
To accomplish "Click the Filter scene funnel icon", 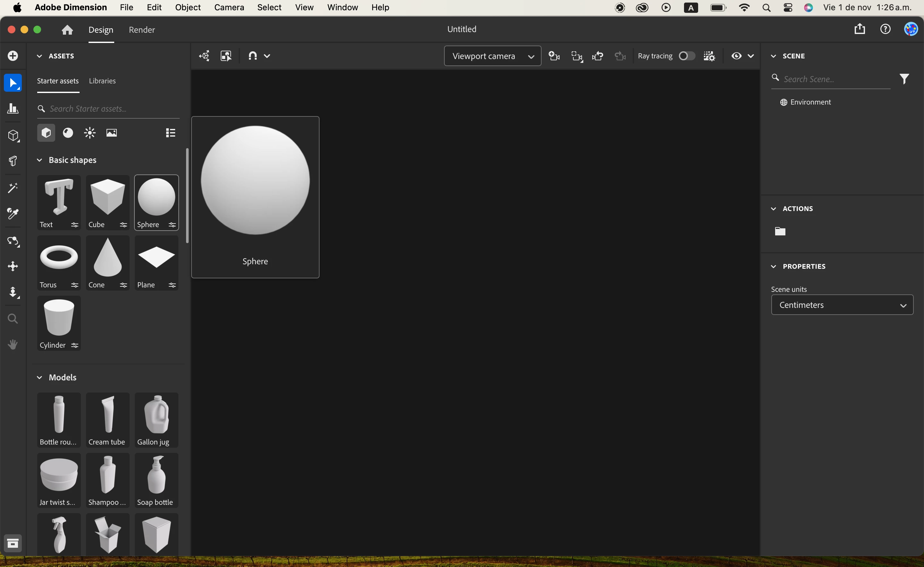I will (904, 79).
